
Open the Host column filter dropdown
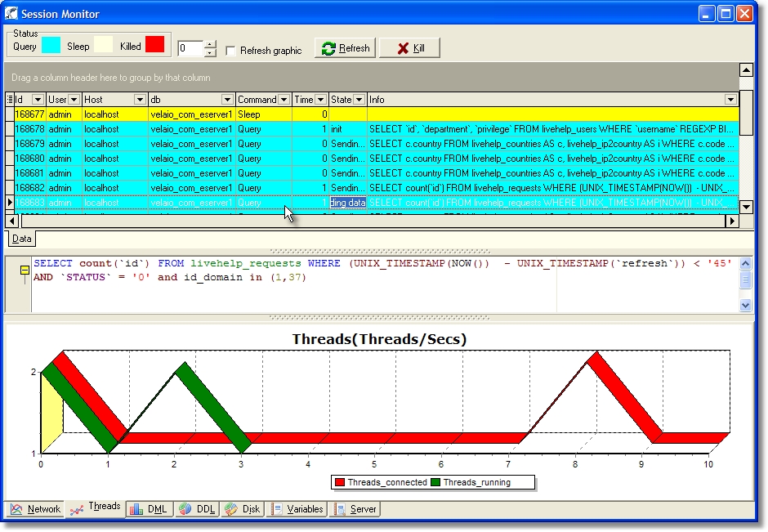pos(140,100)
